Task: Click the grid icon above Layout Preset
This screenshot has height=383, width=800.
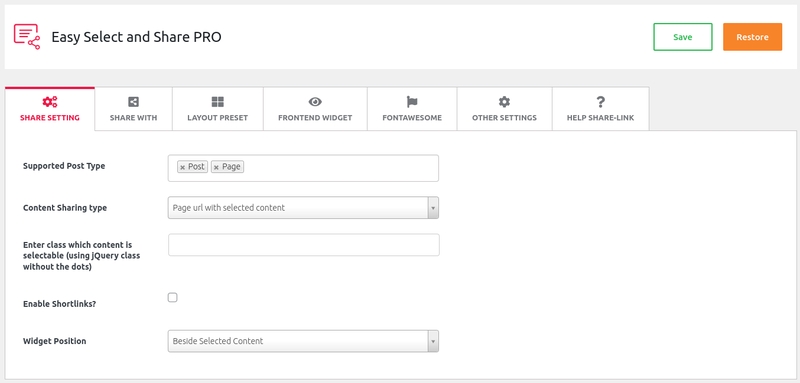Action: click(217, 101)
